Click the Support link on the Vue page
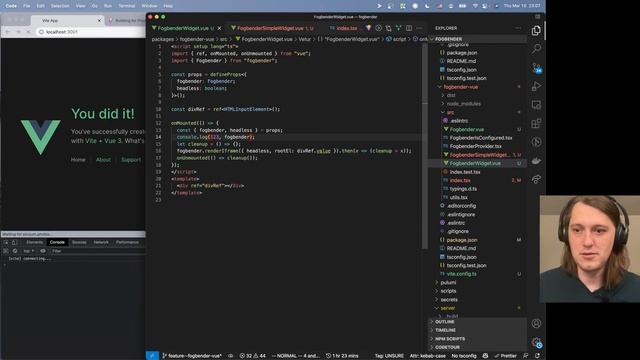640x360 pixels. [131, 160]
